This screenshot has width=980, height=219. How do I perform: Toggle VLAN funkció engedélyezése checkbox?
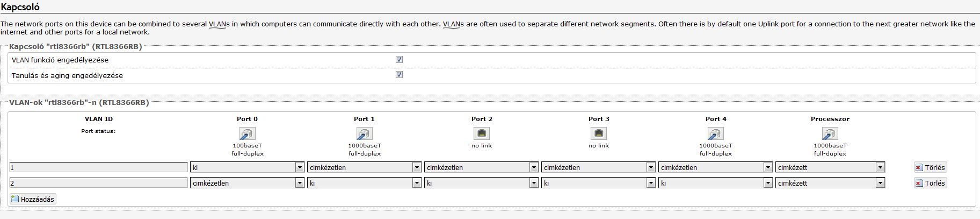click(399, 60)
